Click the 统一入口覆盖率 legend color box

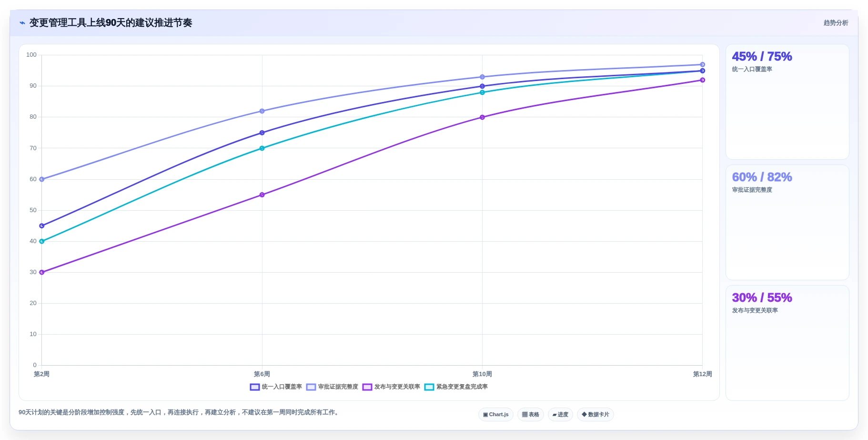point(255,387)
